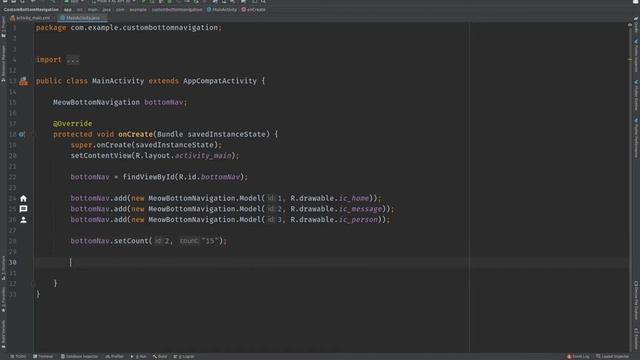The height and width of the screenshot is (360, 640).
Task: Click the code analysis indicator above scrollbar
Action: [x=630, y=25]
